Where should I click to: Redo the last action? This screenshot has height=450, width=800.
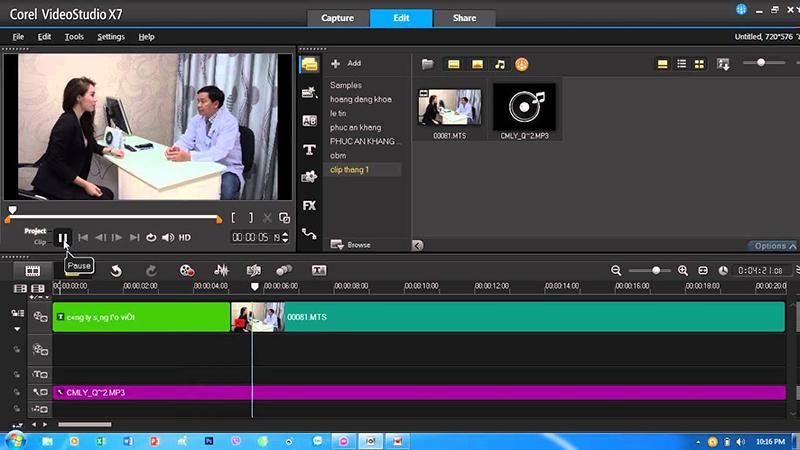pos(151,270)
